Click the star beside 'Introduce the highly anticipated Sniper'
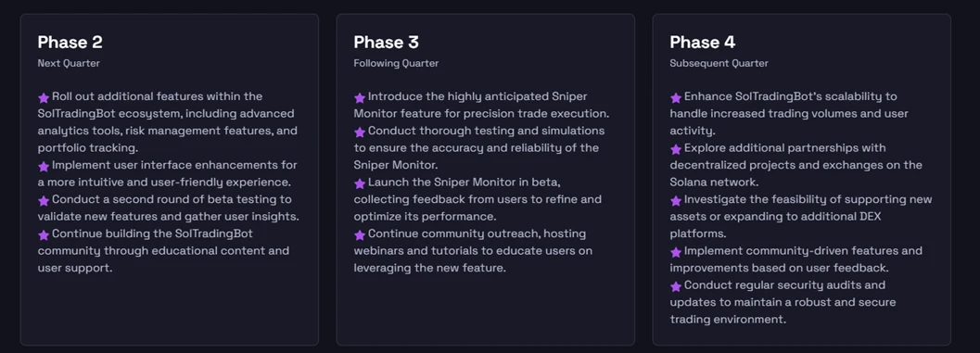 click(360, 97)
